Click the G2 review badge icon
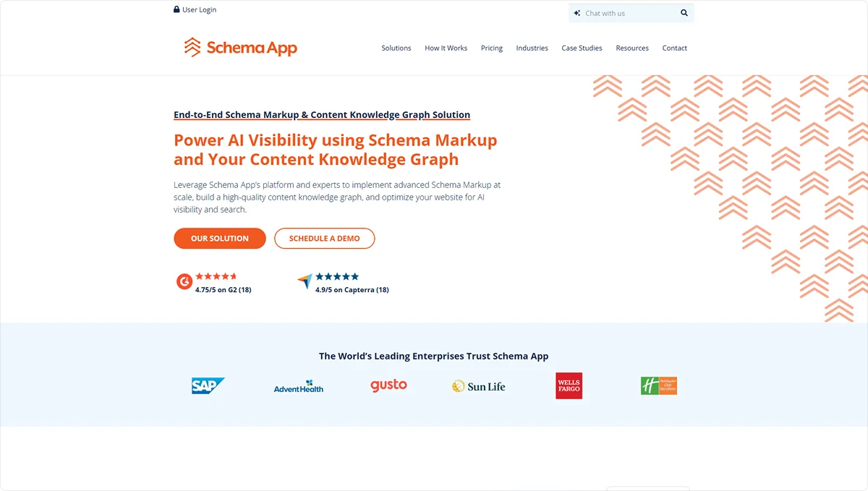 [x=184, y=281]
